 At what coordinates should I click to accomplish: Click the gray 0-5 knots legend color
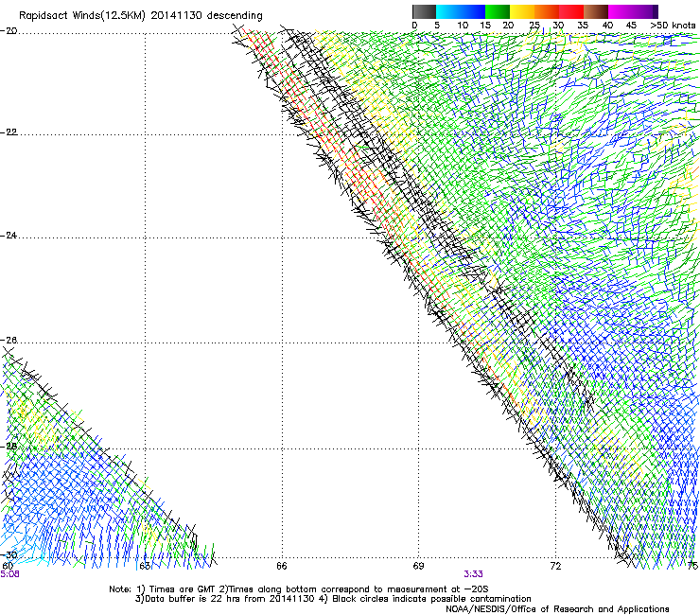pyautogui.click(x=424, y=11)
